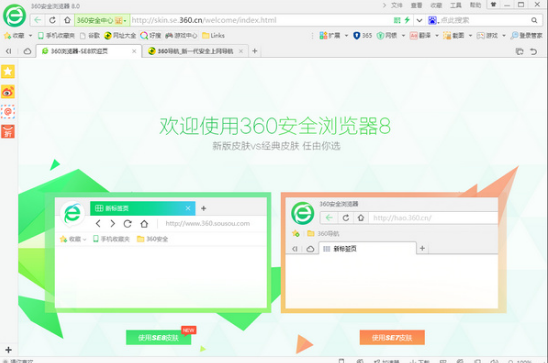Go to the home page via house icon
Screen dimensions: 548x363
pos(67,20)
